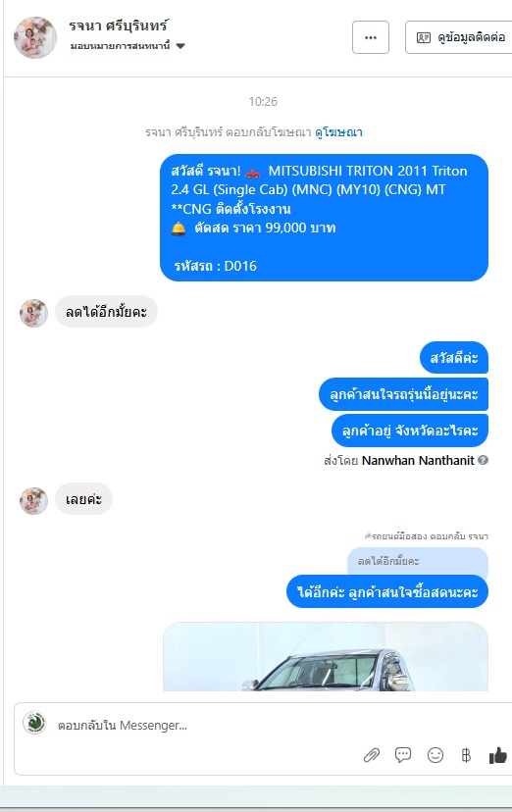Click the MITSUBISHI TRITON ad message bubble
The height and width of the screenshot is (812, 512).
pyautogui.click(x=324, y=218)
